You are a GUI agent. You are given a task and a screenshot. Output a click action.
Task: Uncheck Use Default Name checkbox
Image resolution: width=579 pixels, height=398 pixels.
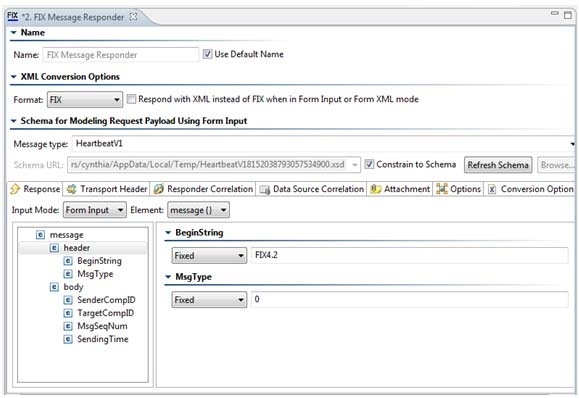point(207,54)
